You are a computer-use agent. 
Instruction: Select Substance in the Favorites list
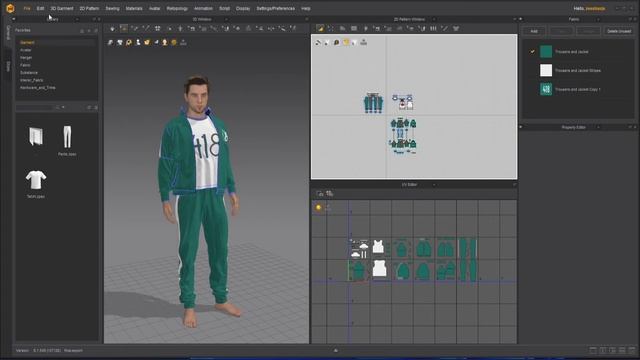[29, 73]
